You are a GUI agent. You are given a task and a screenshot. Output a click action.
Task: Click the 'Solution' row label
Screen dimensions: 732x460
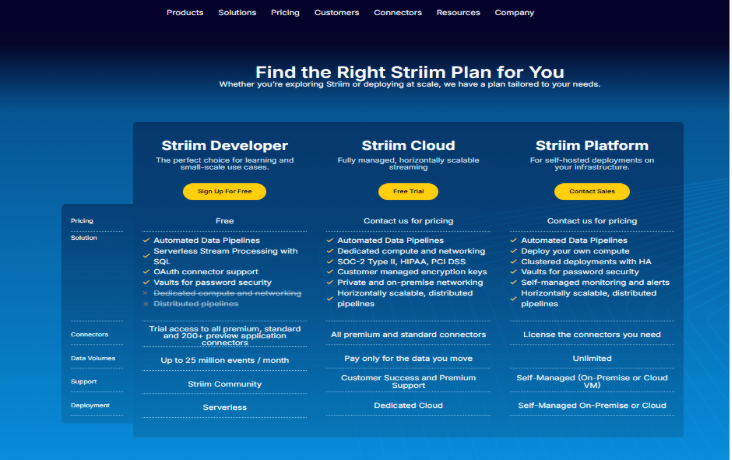[84, 238]
